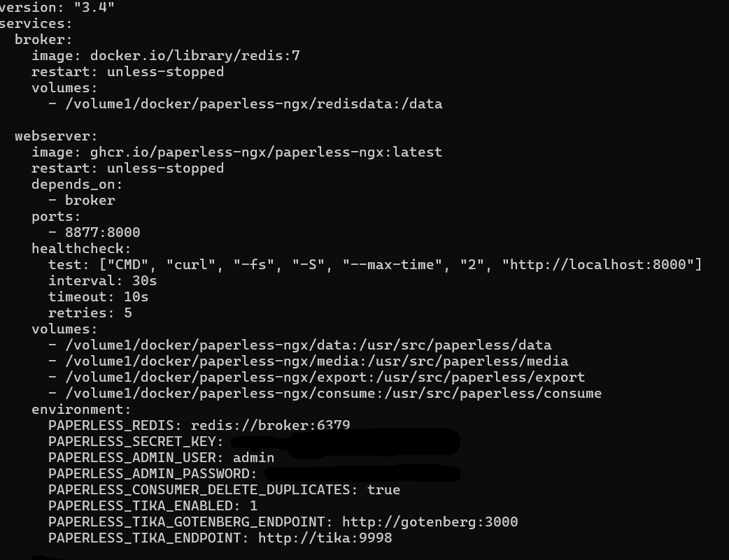Viewport: 729px width, 560px height.
Task: Click the redisdata:/data volume path
Action: pos(254,104)
